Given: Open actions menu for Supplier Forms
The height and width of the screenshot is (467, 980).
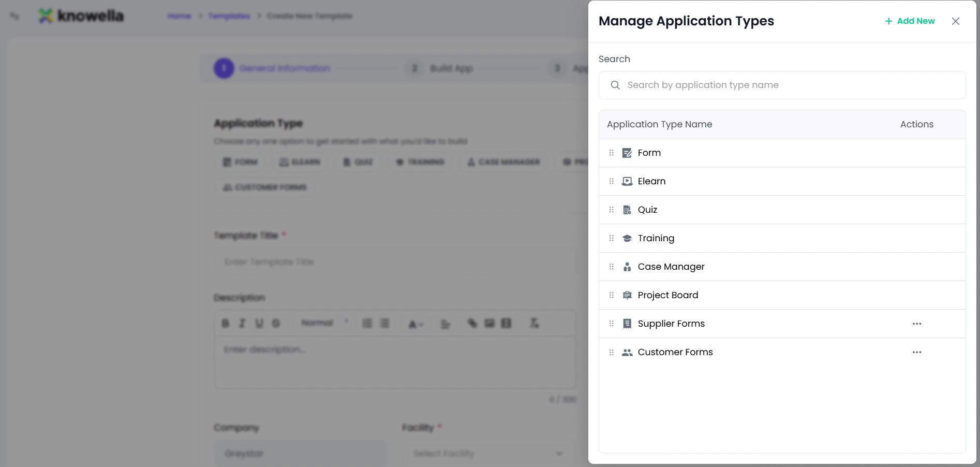Looking at the screenshot, I should pos(917,324).
